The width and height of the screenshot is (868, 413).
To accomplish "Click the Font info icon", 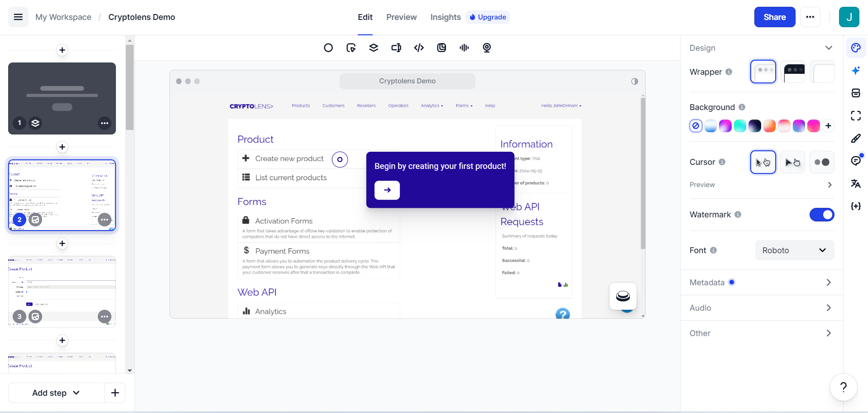I will click(713, 250).
